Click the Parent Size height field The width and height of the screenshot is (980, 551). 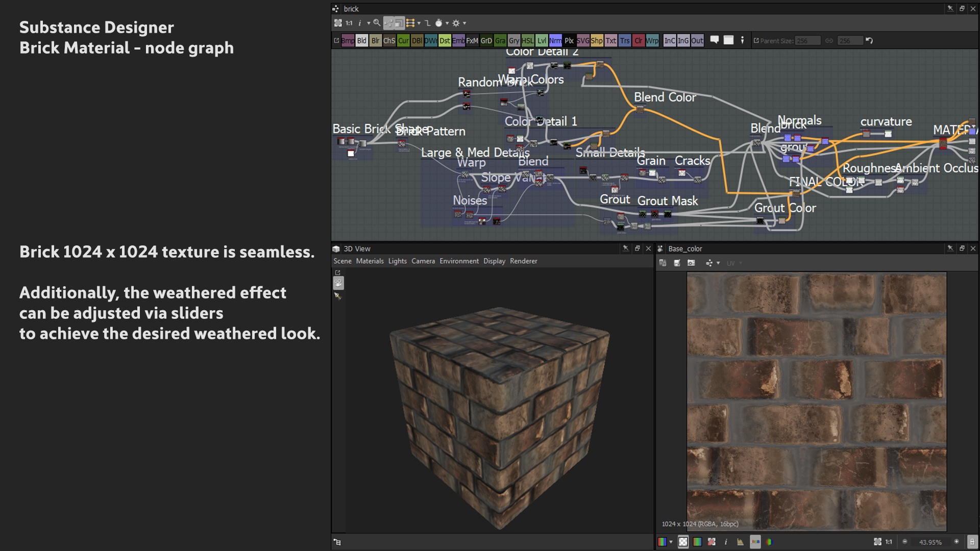pyautogui.click(x=850, y=41)
